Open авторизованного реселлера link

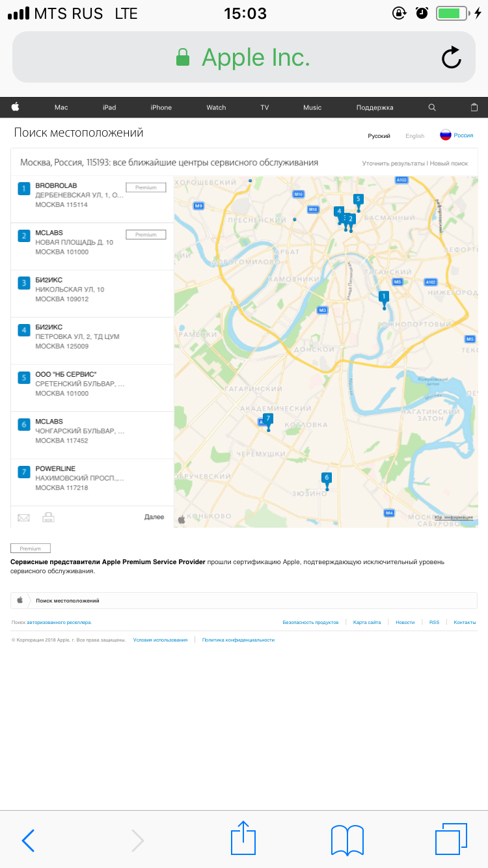tap(59, 622)
